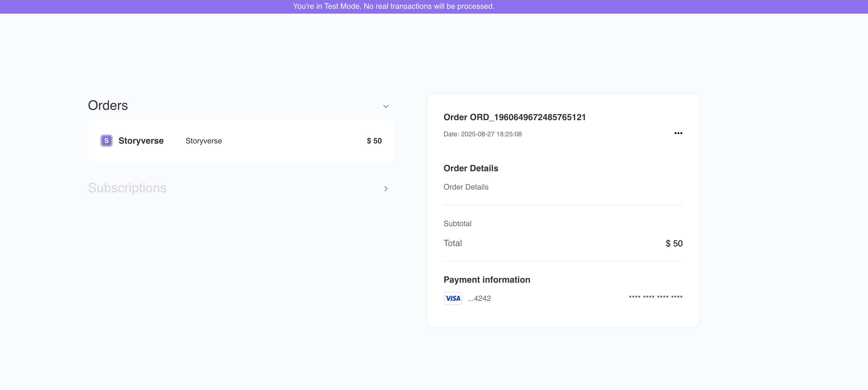Click the Test Mode banner at top
Image resolution: width=868 pixels, height=390 pixels.
(394, 6)
